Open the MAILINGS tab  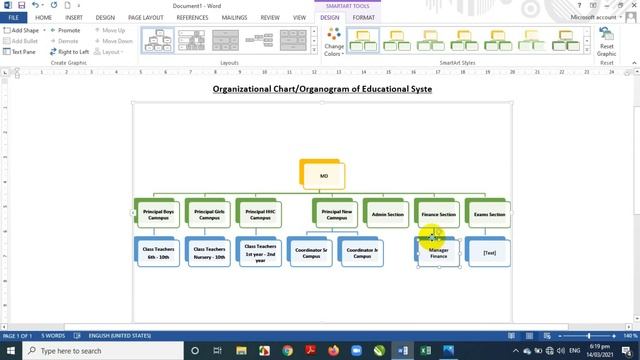234,18
